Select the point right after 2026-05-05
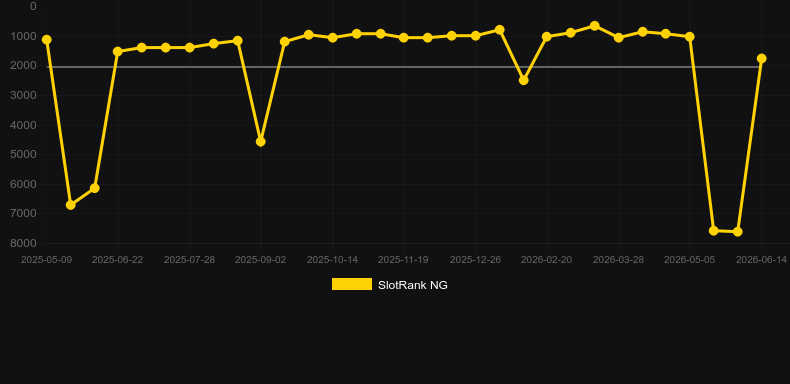 tap(713, 230)
